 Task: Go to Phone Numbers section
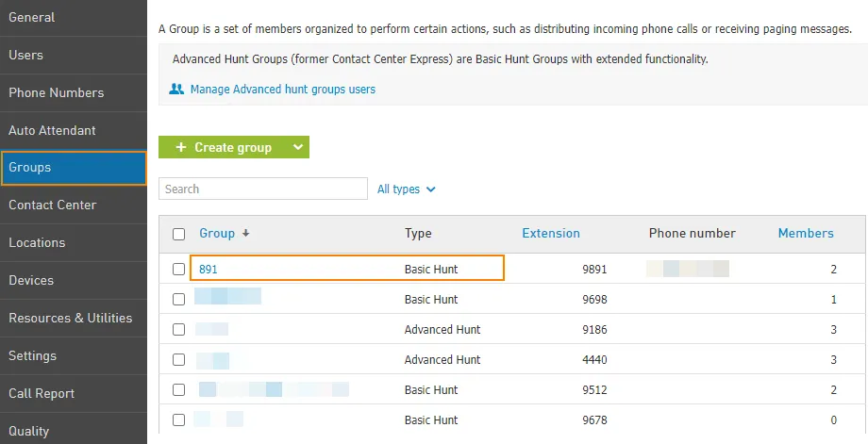coord(74,92)
